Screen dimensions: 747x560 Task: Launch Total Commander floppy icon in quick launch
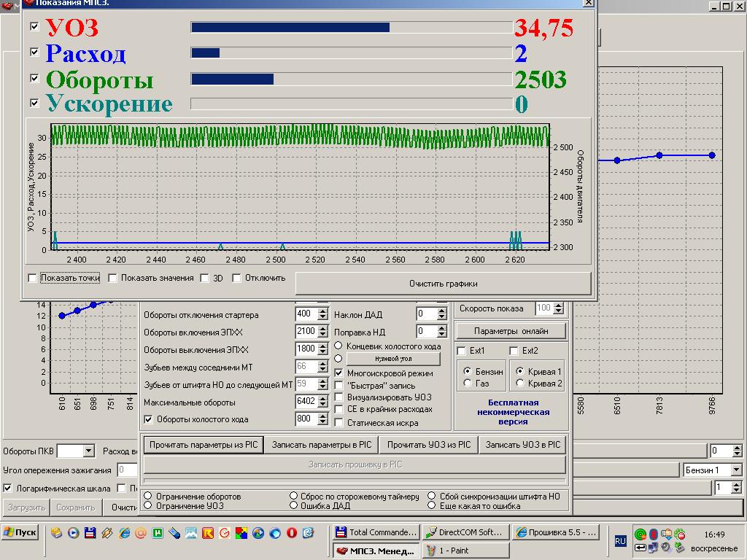pos(90,533)
